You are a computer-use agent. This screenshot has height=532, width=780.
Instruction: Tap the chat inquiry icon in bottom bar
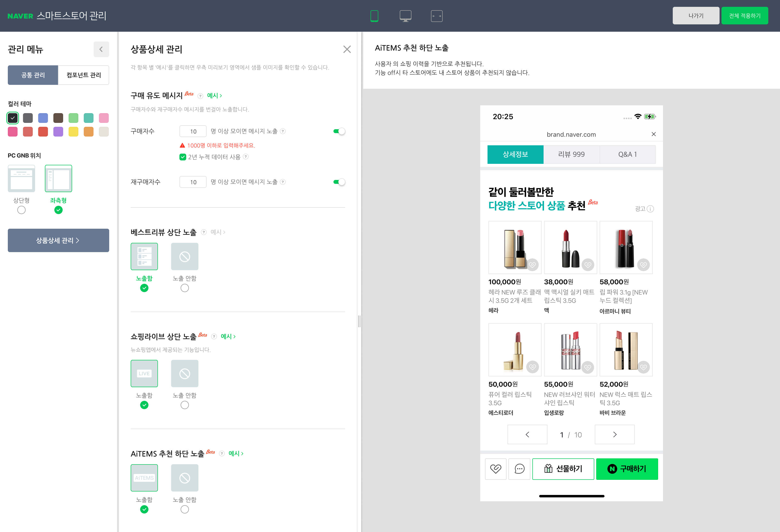point(519,469)
